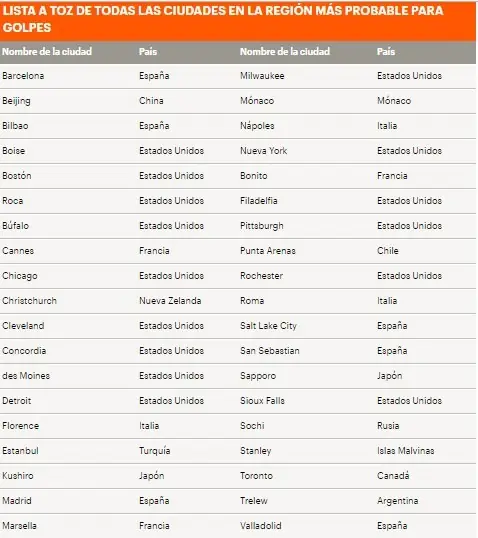Click the Kushiro city name
This screenshot has height=538, width=478.
click(18, 476)
